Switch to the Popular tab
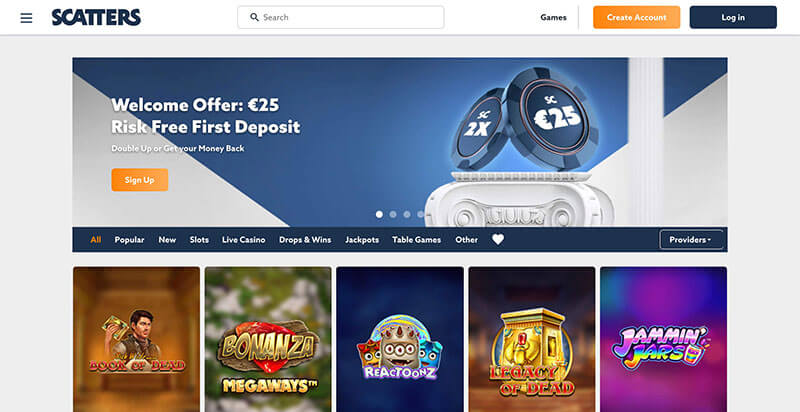The image size is (800, 412). (x=129, y=240)
